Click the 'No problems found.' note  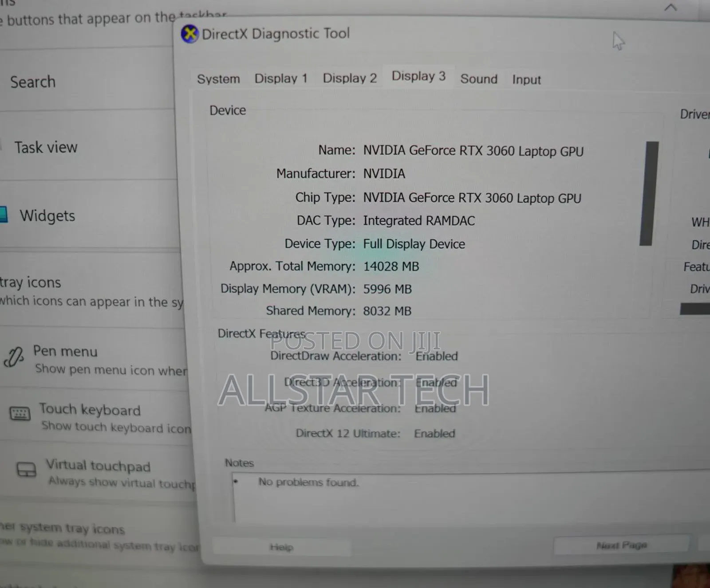click(308, 482)
